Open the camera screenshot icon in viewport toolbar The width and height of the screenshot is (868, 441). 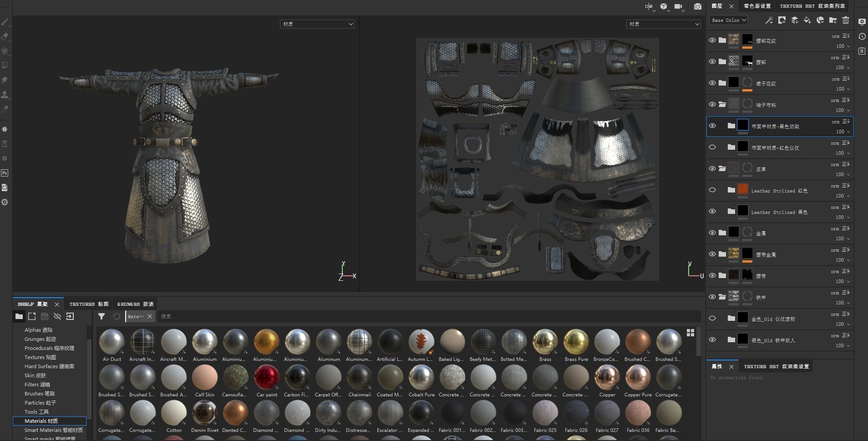pyautogui.click(x=697, y=6)
